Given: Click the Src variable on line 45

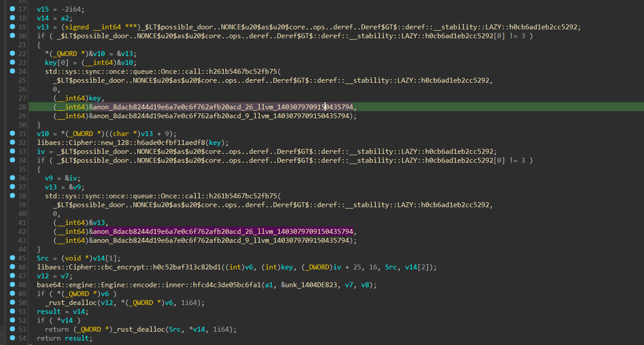Looking at the screenshot, I should click(42, 258).
